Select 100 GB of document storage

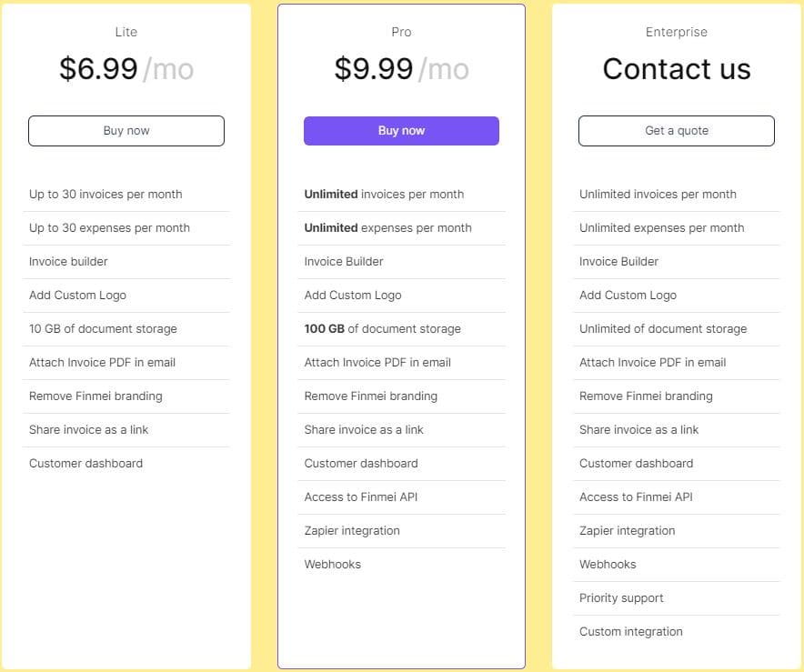pyautogui.click(x=382, y=329)
